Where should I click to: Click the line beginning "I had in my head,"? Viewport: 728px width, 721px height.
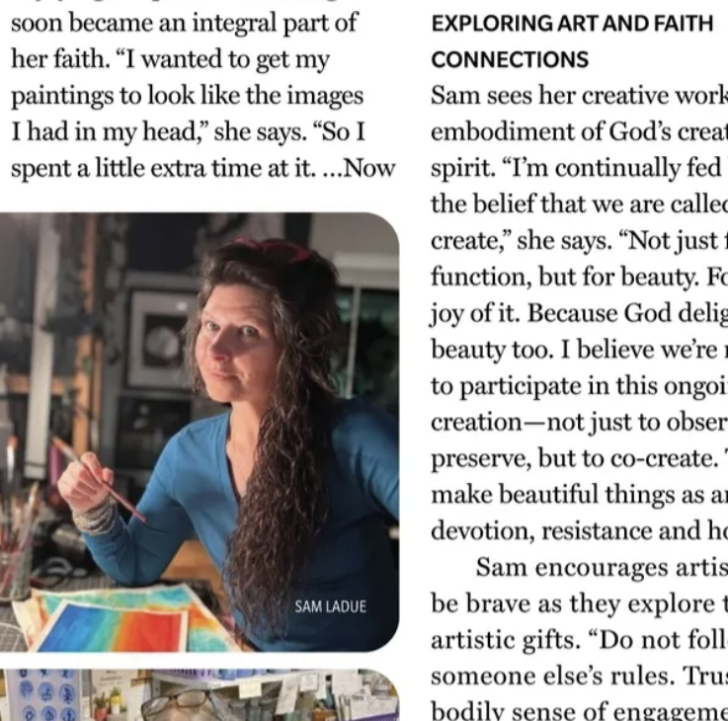[x=188, y=132]
